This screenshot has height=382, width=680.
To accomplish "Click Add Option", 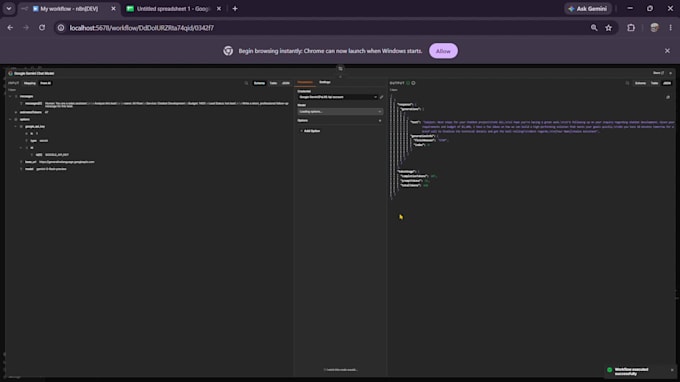I will (x=311, y=131).
